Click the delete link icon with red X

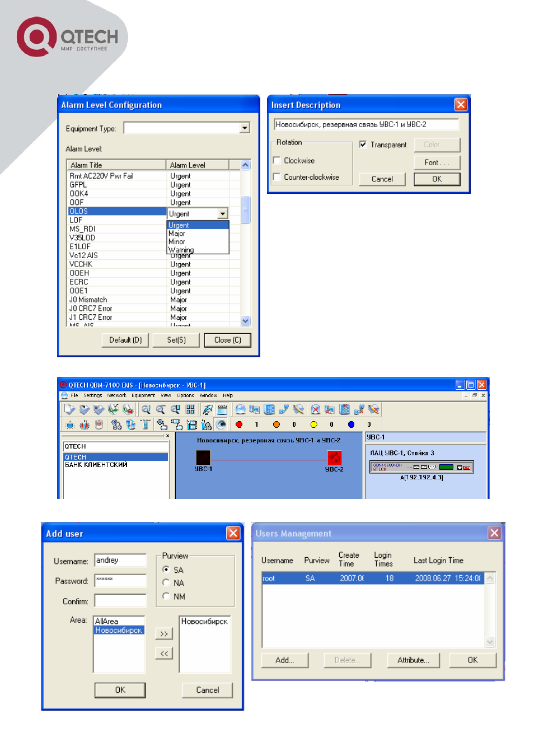[359, 409]
